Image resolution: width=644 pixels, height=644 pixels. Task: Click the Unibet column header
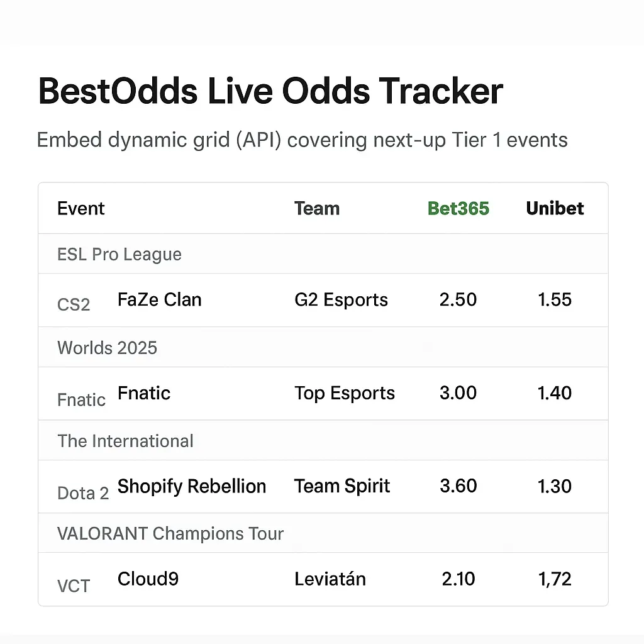click(x=555, y=208)
